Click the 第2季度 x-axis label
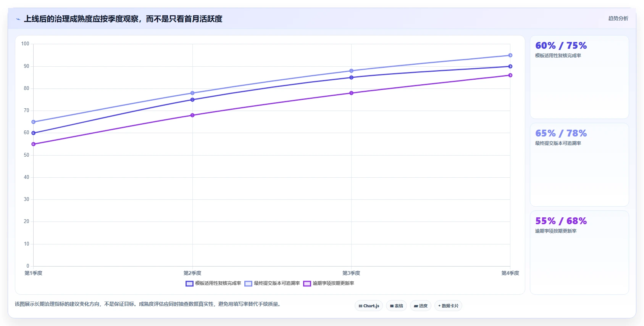The image size is (644, 326). (x=192, y=273)
